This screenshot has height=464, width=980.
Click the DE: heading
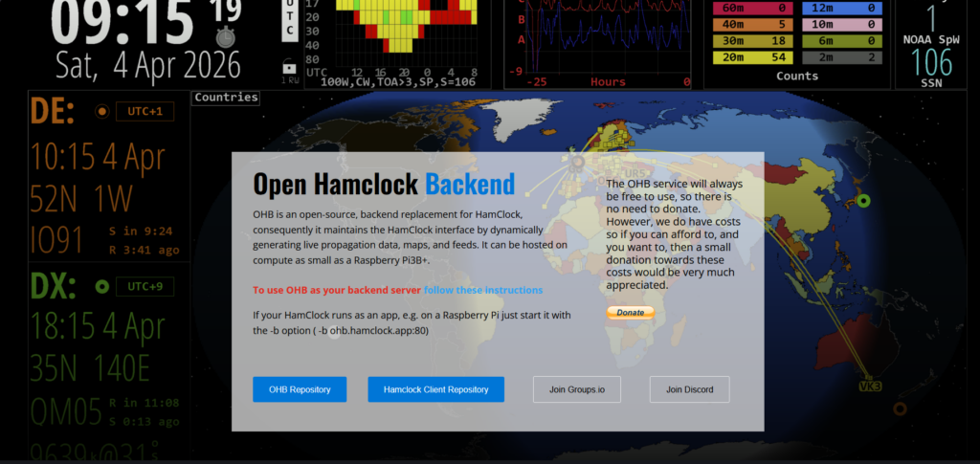[53, 111]
